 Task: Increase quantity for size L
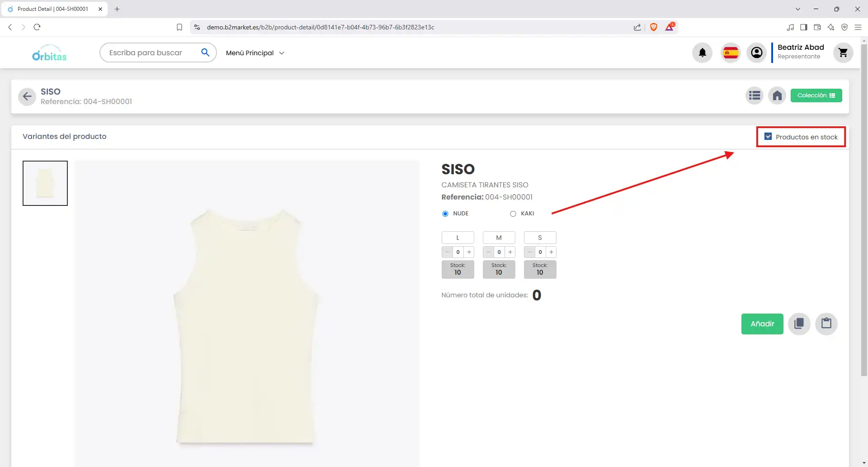coord(469,253)
